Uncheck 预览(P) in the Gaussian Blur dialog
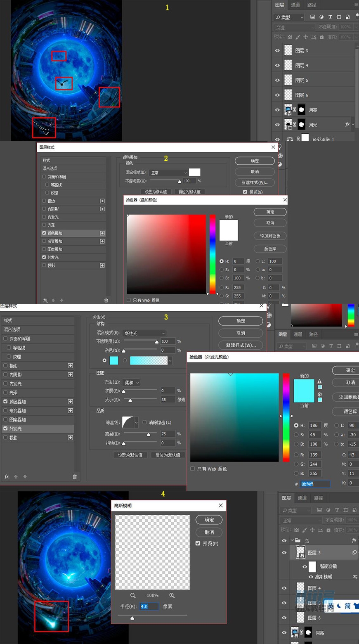This screenshot has width=359, height=644. pyautogui.click(x=198, y=543)
